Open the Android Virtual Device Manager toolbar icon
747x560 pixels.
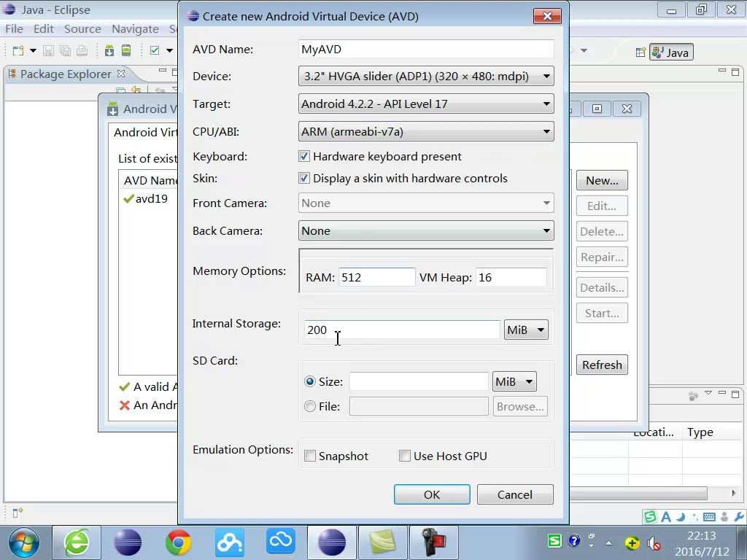pyautogui.click(x=126, y=50)
